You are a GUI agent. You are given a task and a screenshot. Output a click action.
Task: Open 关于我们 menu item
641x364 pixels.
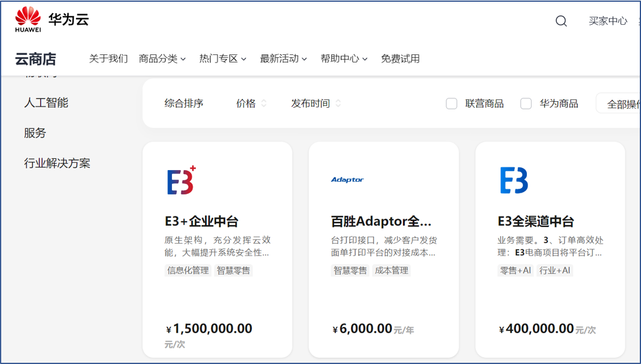pyautogui.click(x=108, y=59)
